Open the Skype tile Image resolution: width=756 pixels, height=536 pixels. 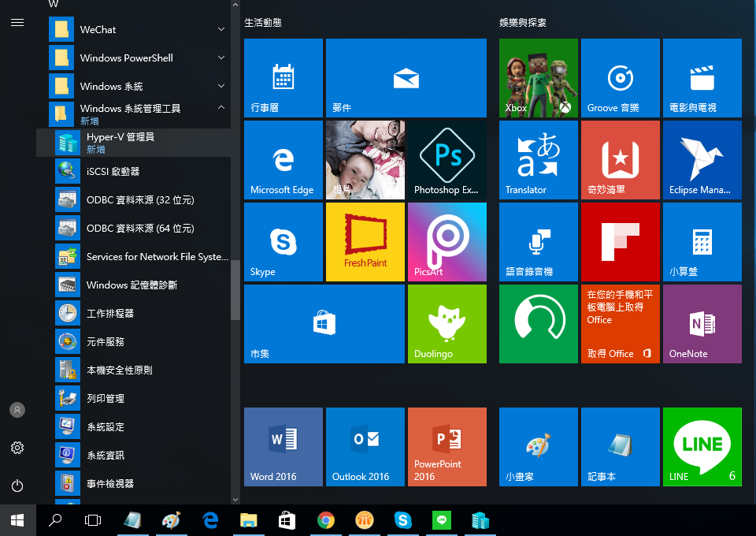click(283, 242)
